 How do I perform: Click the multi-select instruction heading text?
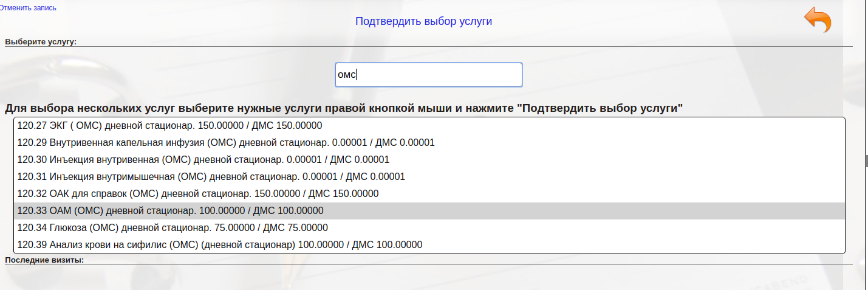344,109
